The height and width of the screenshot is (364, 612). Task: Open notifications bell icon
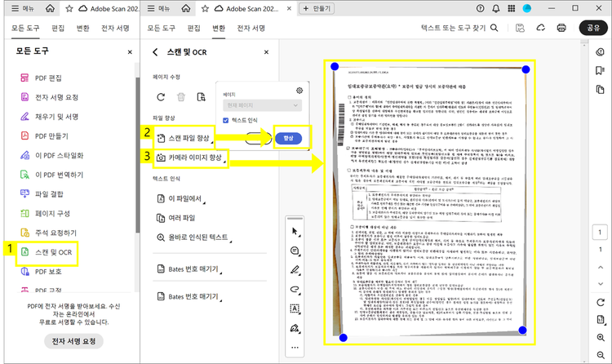click(495, 8)
